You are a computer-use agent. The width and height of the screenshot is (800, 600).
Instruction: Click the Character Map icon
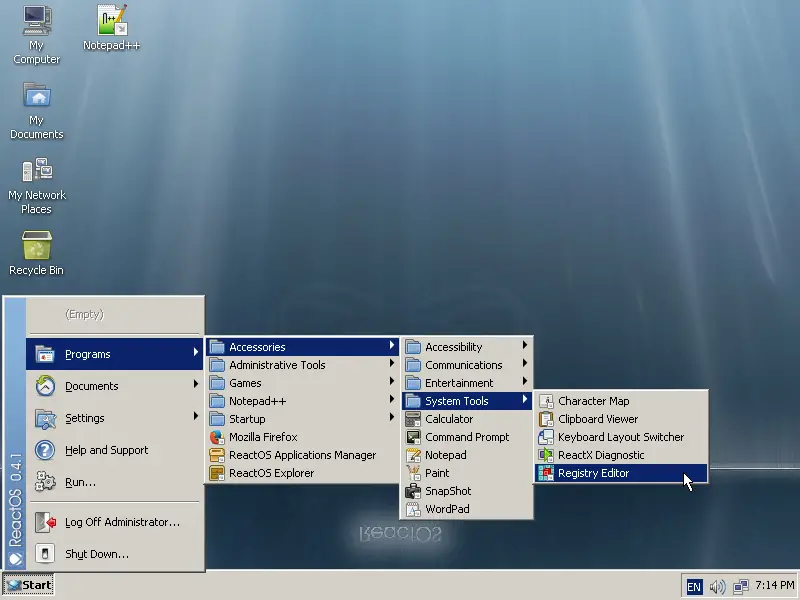[x=546, y=401]
